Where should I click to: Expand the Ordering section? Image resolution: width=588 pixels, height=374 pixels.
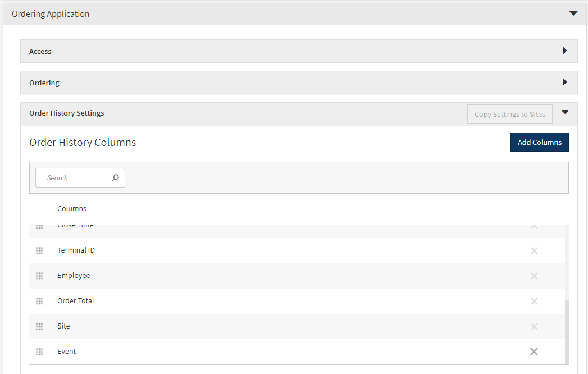point(565,82)
